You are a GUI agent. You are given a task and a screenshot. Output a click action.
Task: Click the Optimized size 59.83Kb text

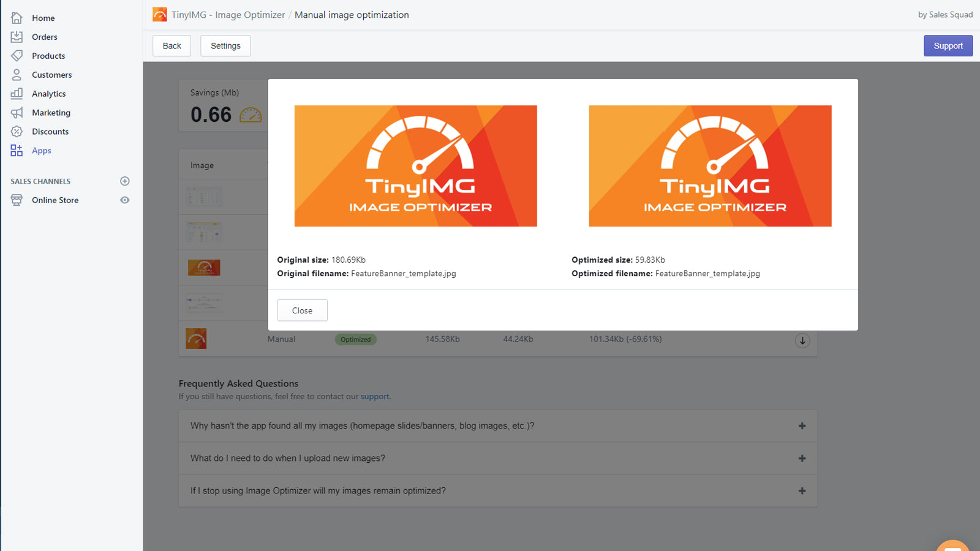[x=618, y=260]
